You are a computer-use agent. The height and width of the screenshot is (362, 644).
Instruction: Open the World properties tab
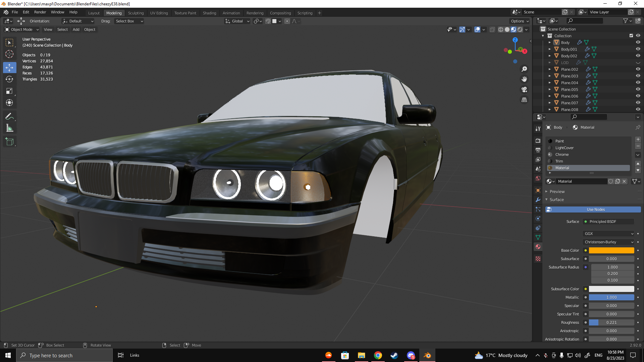[538, 178]
